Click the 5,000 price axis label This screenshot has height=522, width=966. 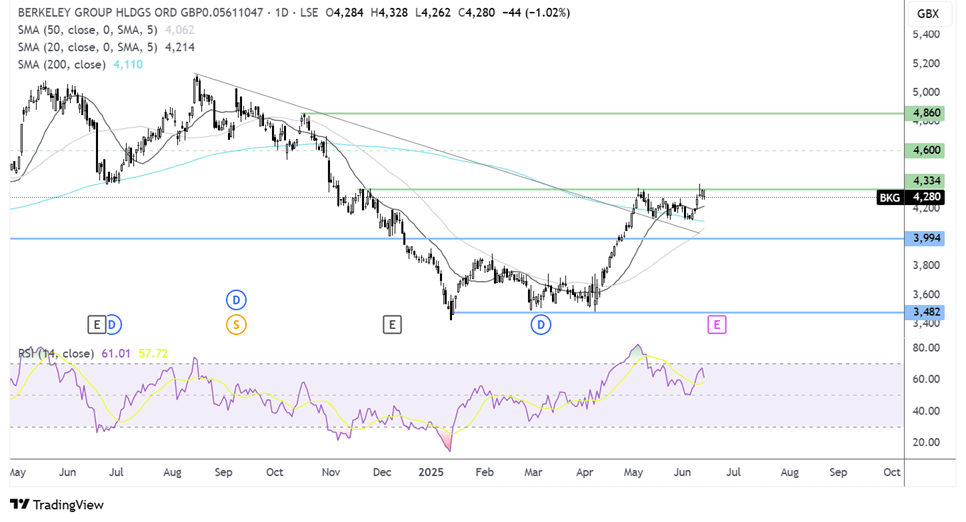tap(926, 92)
